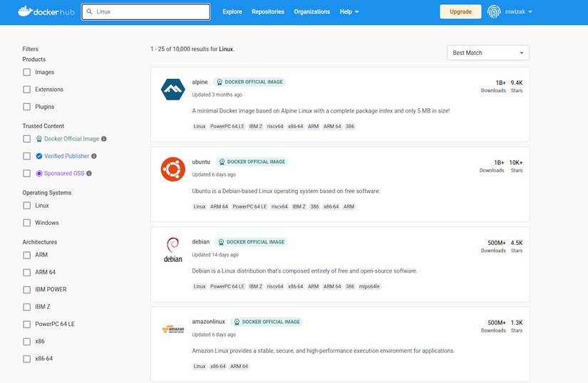The height and width of the screenshot is (383, 588).
Task: Check the x86-64 architecture filter
Action: 26,359
